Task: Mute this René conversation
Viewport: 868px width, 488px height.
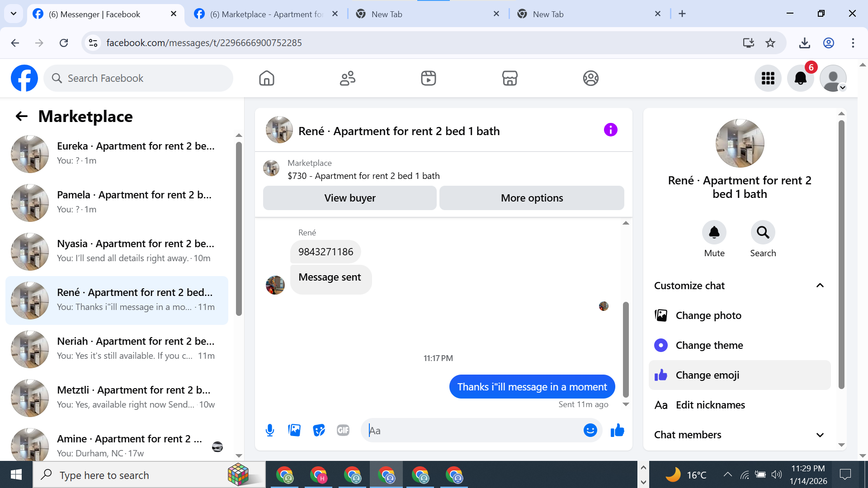Action: pos(714,233)
